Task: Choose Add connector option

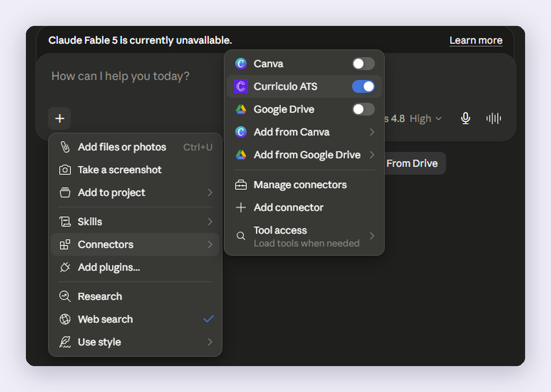Action: 304,208
